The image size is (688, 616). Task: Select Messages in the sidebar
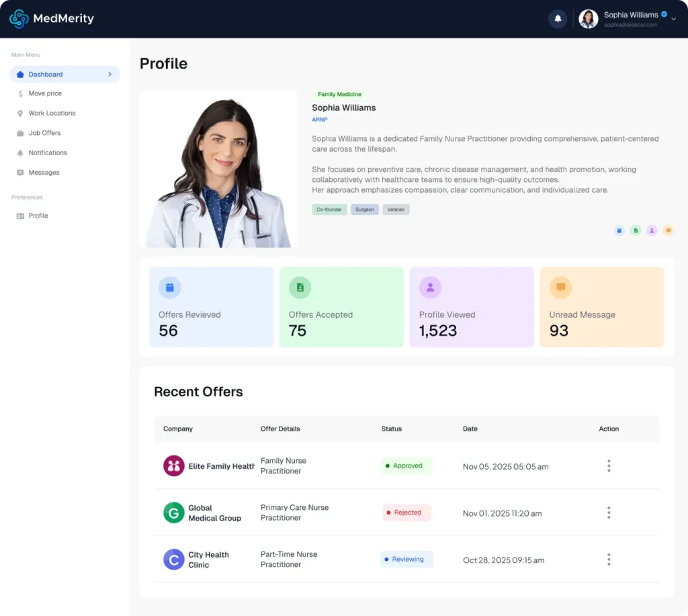point(44,173)
